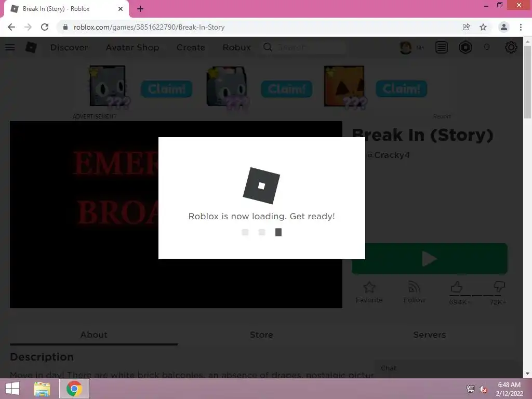Select the Break In (Story) - Roblox tab
532x399 pixels.
coord(66,9)
